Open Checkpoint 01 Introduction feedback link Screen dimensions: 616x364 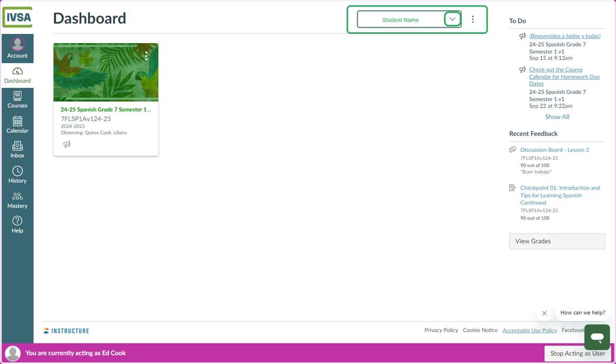click(x=560, y=195)
